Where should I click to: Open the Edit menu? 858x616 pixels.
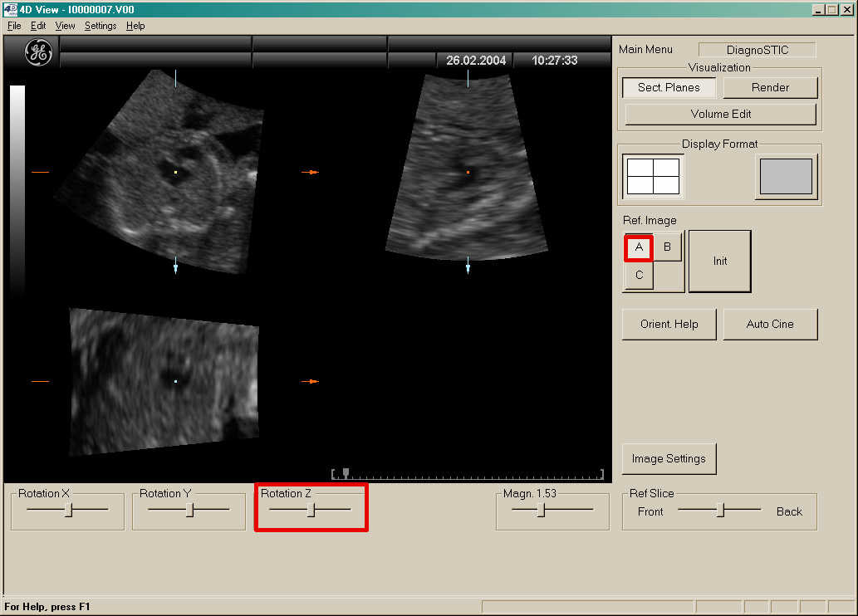(37, 26)
